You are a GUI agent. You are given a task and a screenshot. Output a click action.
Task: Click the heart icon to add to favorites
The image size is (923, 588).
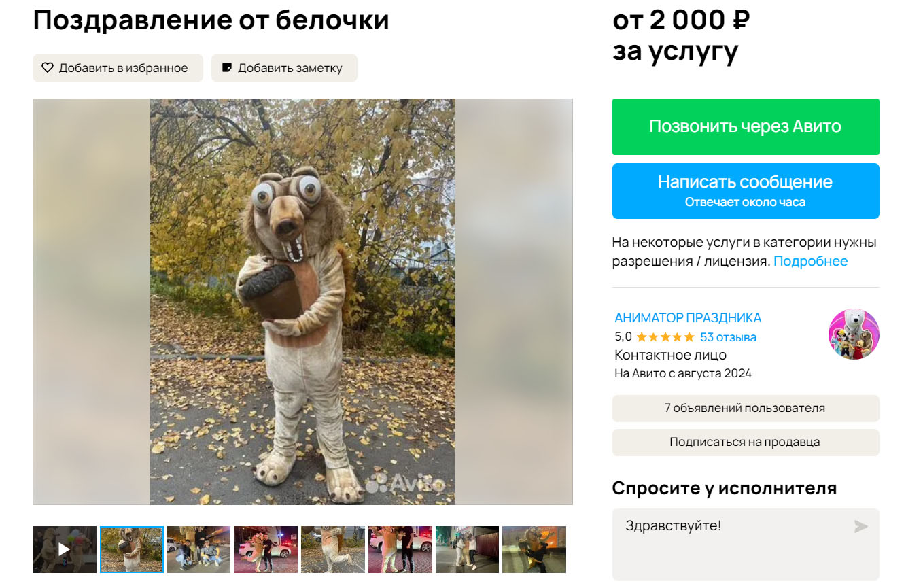(48, 68)
